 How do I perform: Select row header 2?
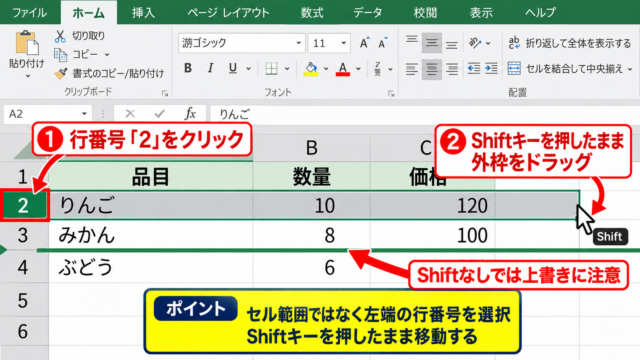pos(24,205)
